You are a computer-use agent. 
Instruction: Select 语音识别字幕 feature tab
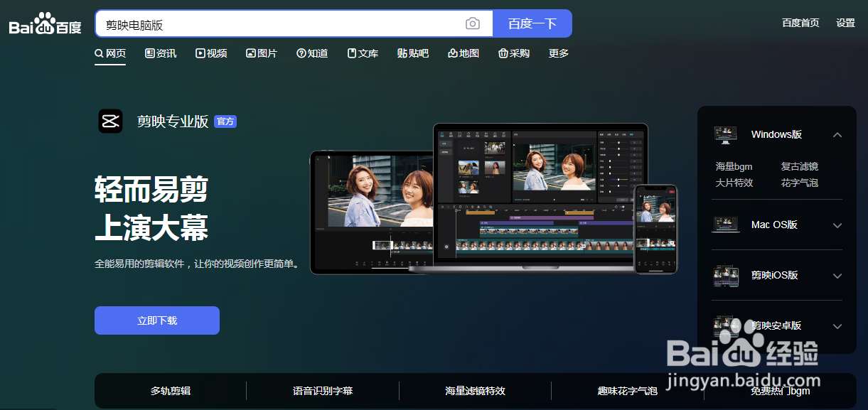click(323, 391)
